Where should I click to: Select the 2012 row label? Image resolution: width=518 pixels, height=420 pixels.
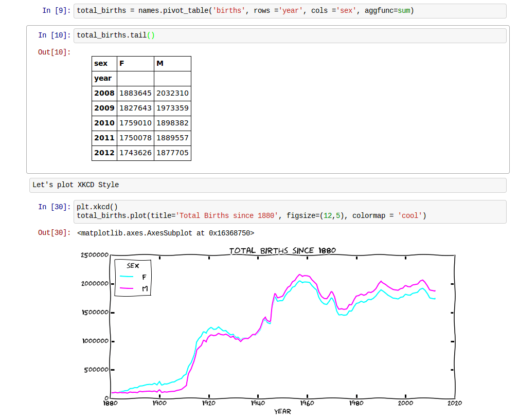pos(104,153)
